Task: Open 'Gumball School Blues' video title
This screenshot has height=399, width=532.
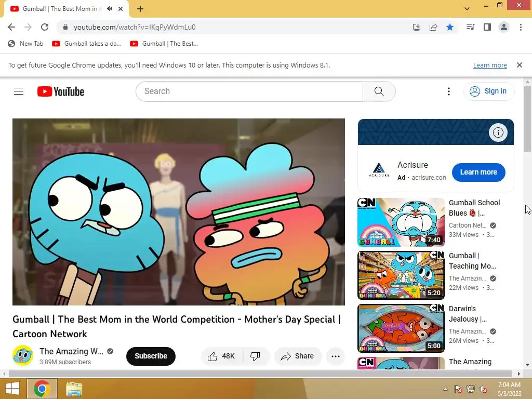Action: click(x=474, y=208)
